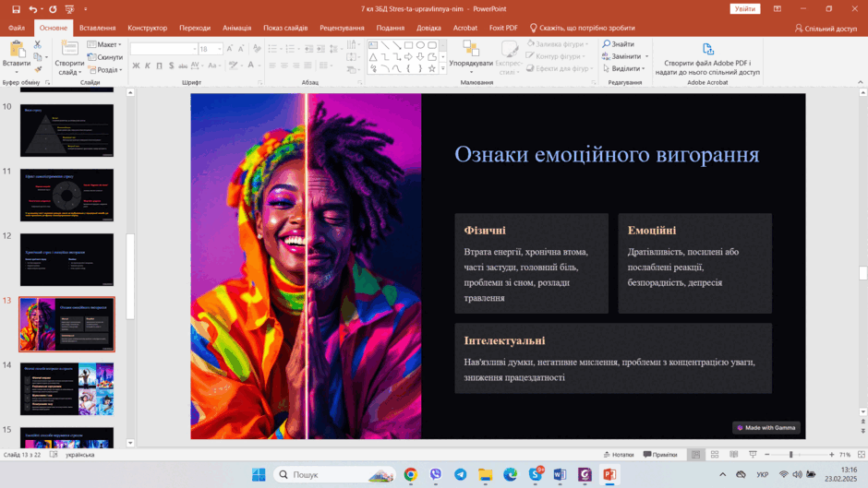The height and width of the screenshot is (488, 868).
Task: Click the Undo arrow icon
Action: click(32, 9)
